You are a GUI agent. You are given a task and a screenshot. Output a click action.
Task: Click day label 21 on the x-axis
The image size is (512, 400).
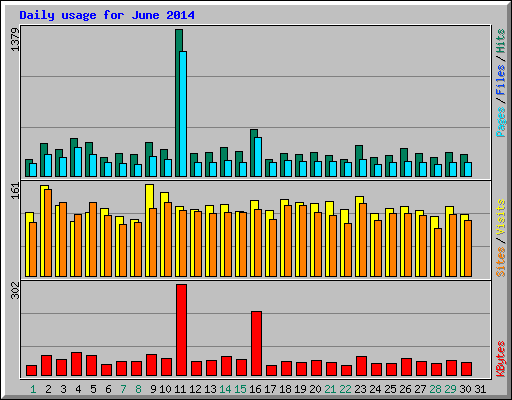330,389
